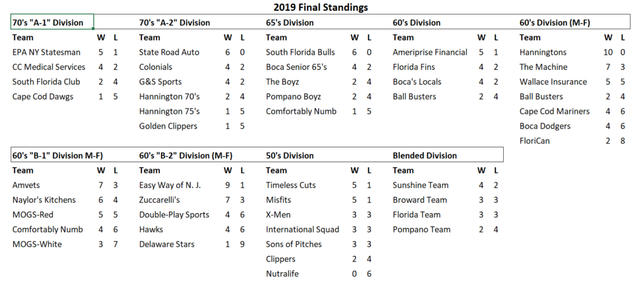The height and width of the screenshot is (295, 644).
Task: Click the Naylor's Kitchens cell
Action: tap(44, 200)
